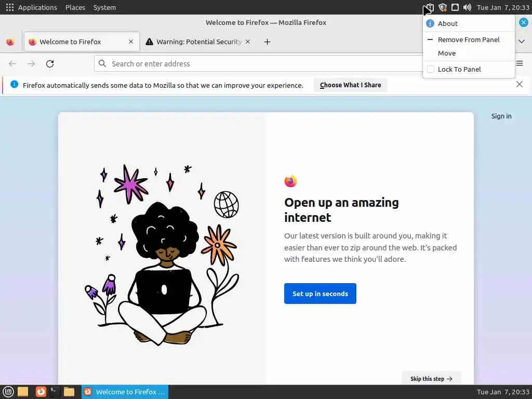Click the square display tray icon
This screenshot has height=399, width=532.
[455, 7]
